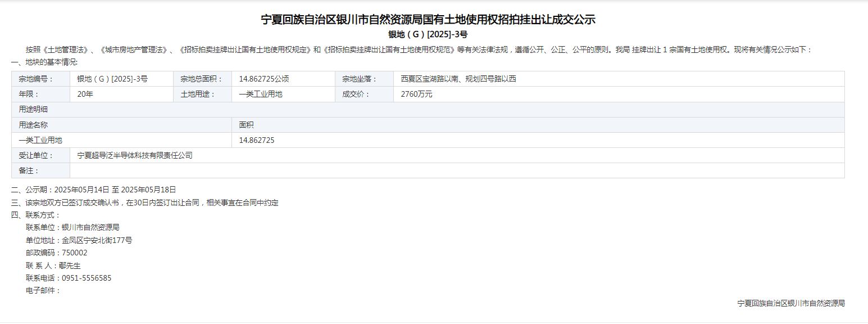This screenshot has width=868, height=324.
Task: Click the address 金凤区宁安北街177号
Action: [x=97, y=240]
